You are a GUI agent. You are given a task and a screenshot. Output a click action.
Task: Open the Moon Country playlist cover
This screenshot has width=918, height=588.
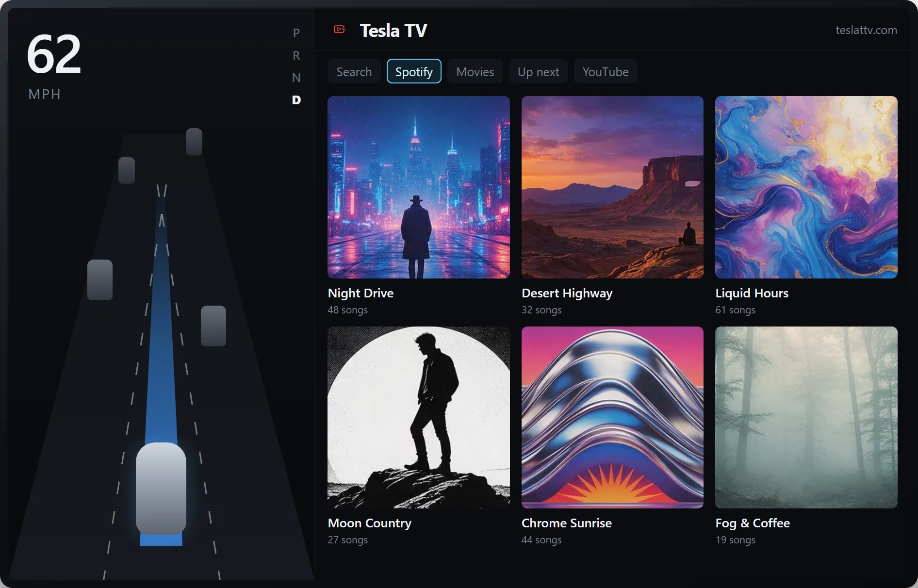pyautogui.click(x=419, y=417)
